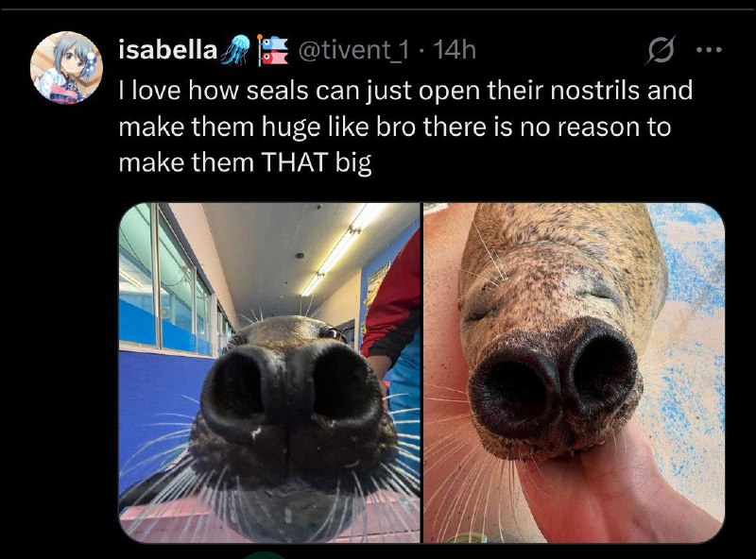Open the right spotted seal nose photo
Image resolution: width=756 pixels, height=559 pixels.
click(x=574, y=372)
